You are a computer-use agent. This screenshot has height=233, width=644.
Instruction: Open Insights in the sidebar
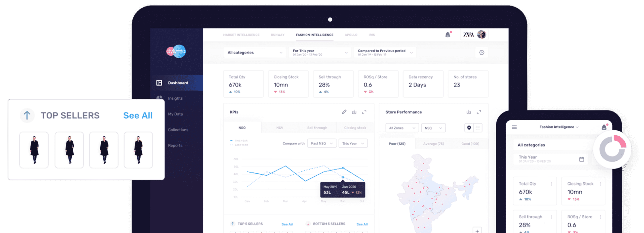(x=175, y=98)
